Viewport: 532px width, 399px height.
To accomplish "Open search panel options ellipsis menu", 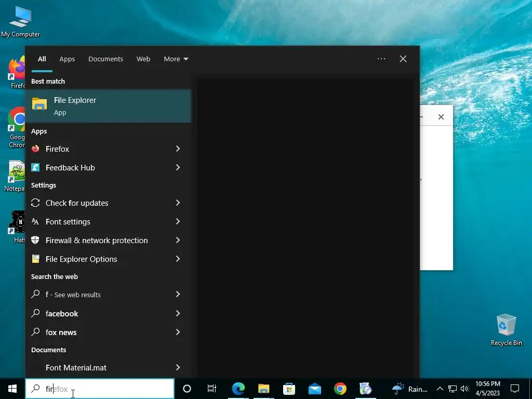I will (x=381, y=59).
